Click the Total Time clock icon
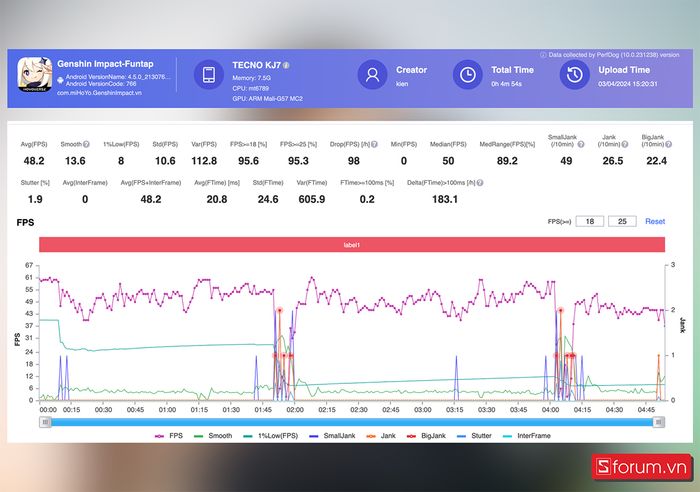The image size is (700, 492). 467,75
